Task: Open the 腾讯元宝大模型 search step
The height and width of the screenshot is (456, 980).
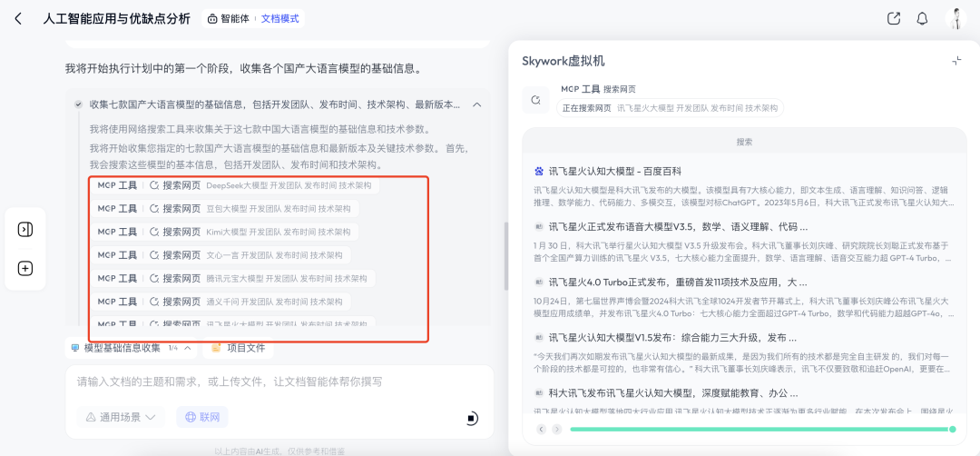Action: [x=233, y=278]
